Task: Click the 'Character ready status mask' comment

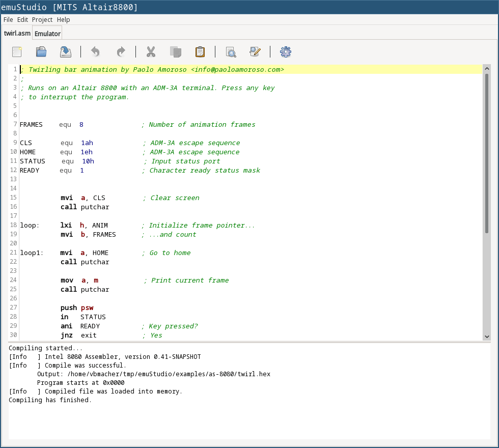Action: (x=201, y=171)
